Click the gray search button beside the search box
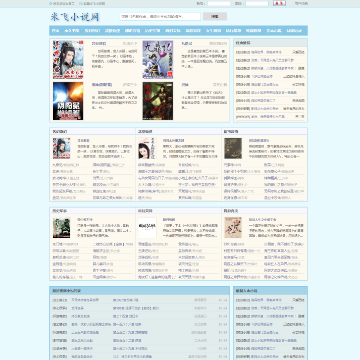Viewport: 360px width, 360px height. [215, 16]
